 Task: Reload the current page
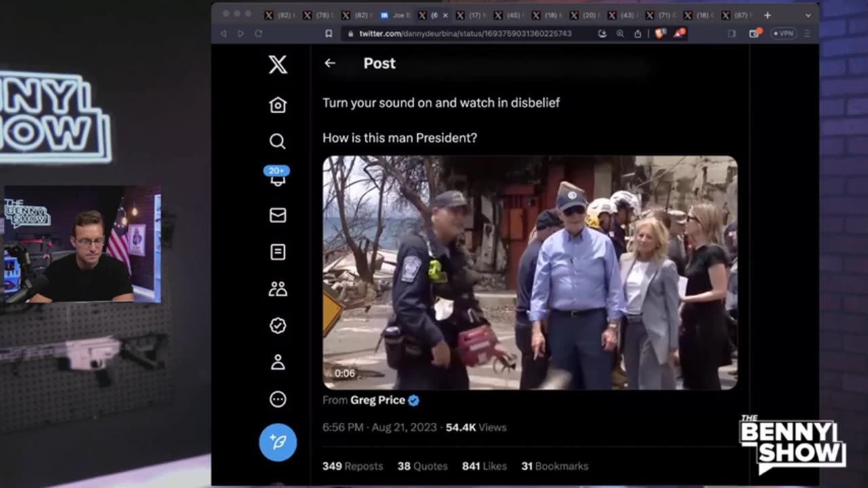(258, 33)
